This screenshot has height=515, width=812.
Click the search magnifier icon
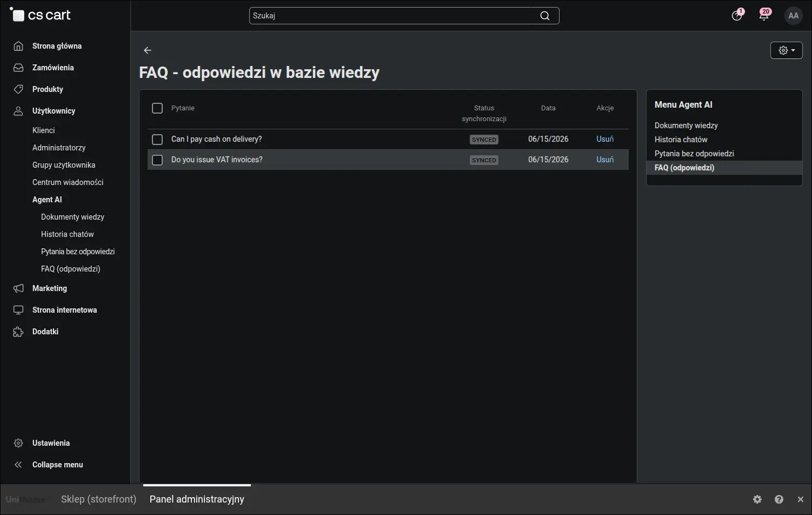(545, 16)
